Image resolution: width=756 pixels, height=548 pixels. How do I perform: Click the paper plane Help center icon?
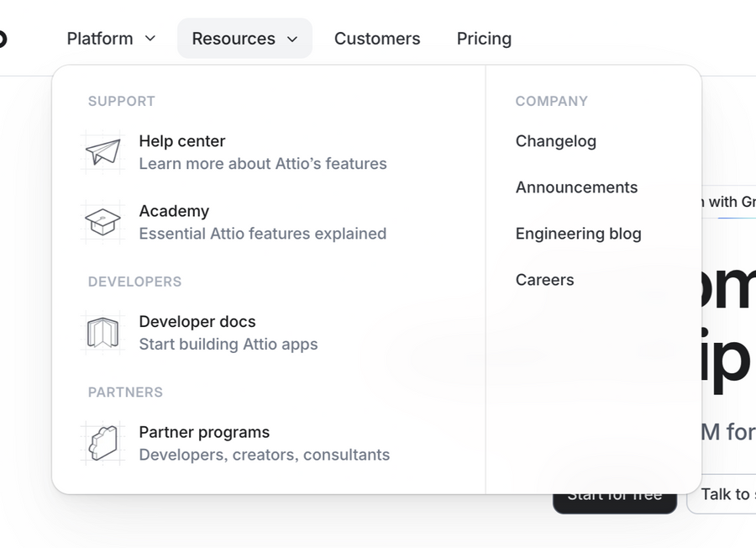102,152
